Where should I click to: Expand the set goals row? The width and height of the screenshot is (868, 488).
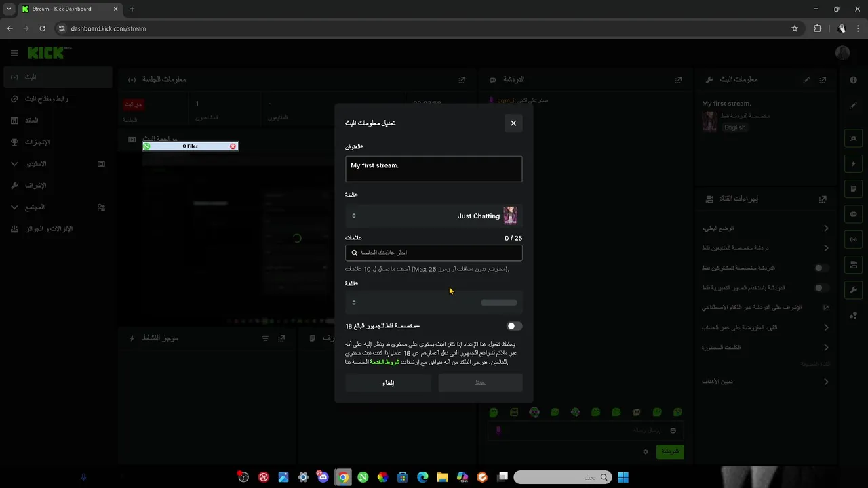(765, 382)
